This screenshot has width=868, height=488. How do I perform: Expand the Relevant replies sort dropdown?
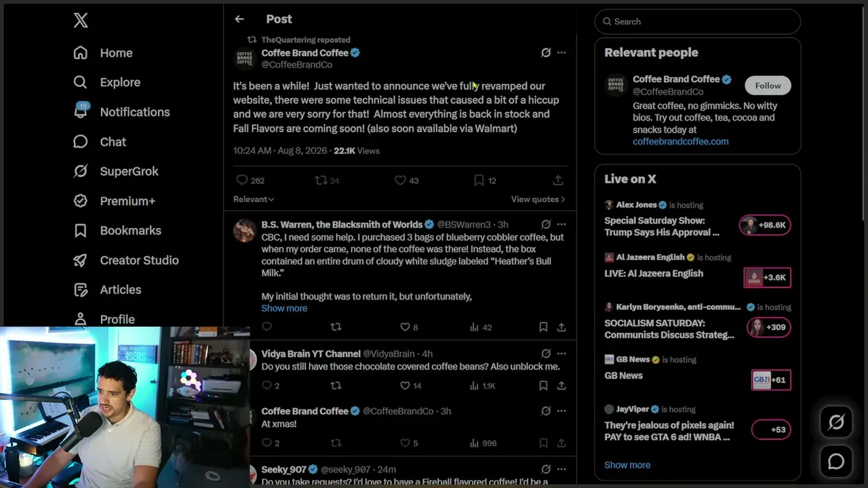(x=254, y=199)
